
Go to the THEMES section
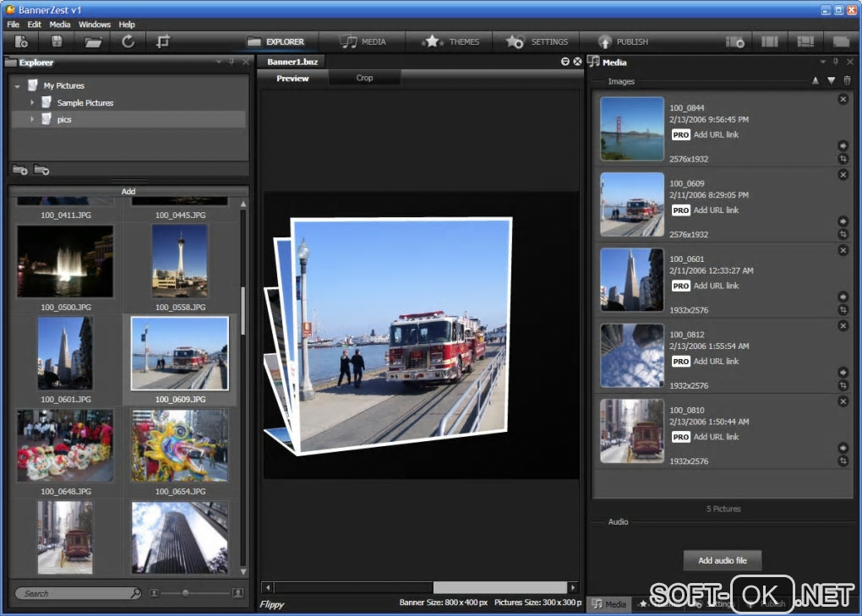pos(450,41)
